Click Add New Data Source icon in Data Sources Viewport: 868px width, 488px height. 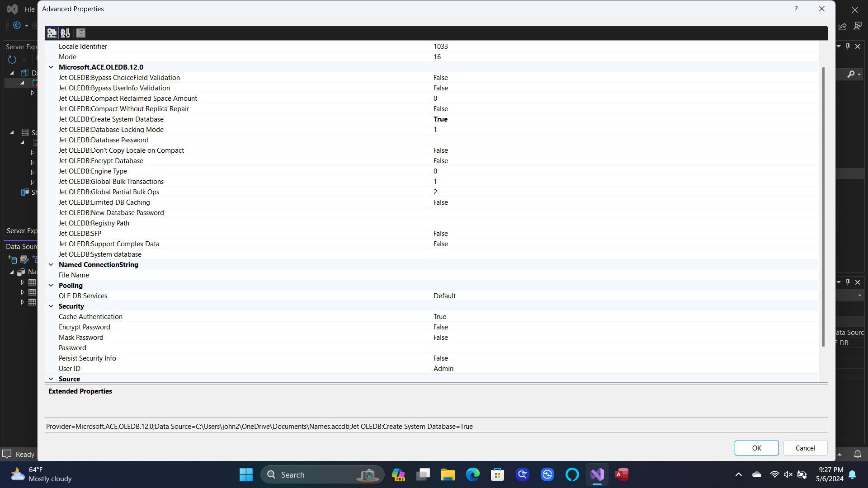(12, 259)
